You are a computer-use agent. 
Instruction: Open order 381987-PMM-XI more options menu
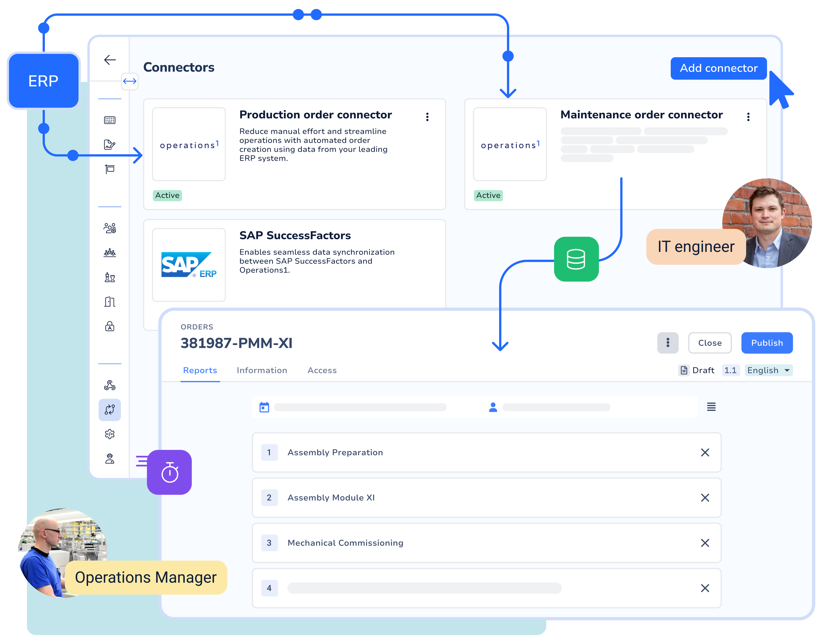pos(667,342)
